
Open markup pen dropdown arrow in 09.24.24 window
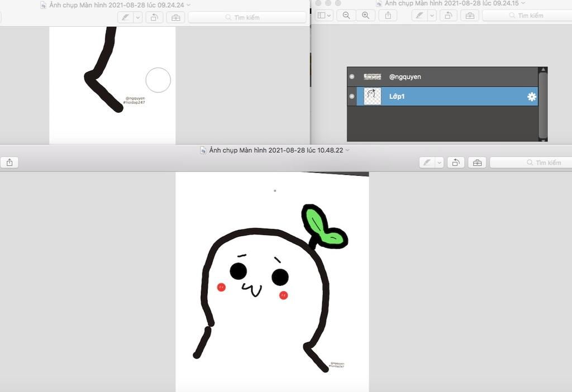point(138,17)
